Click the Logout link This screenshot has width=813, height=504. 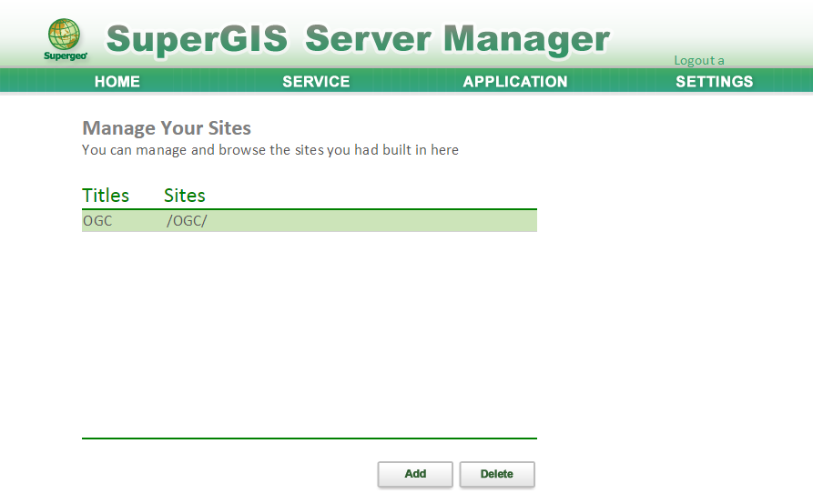click(699, 60)
